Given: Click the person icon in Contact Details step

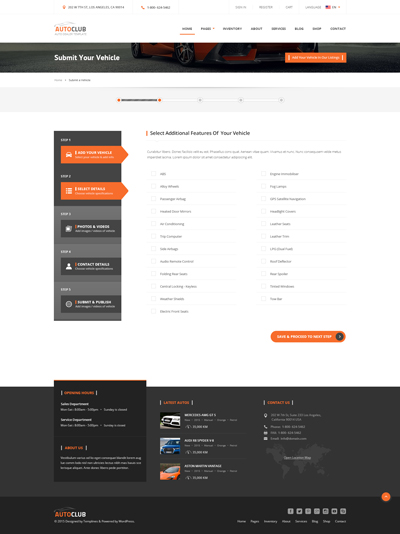Looking at the screenshot, I should point(69,266).
